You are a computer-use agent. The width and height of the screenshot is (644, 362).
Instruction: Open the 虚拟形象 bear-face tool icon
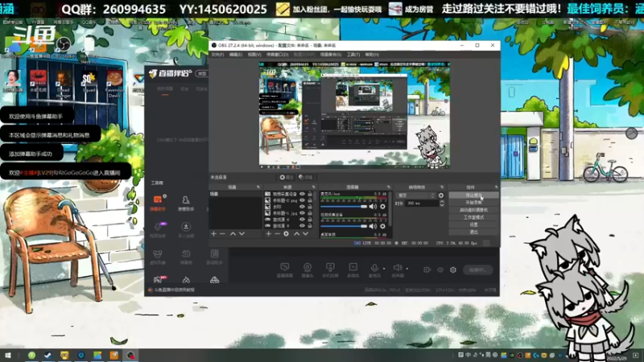158,257
